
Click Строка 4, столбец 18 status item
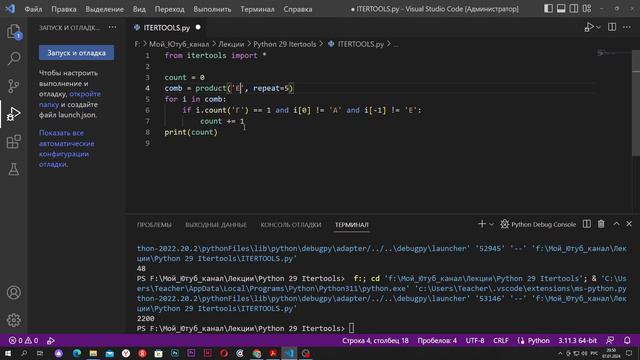(375, 340)
